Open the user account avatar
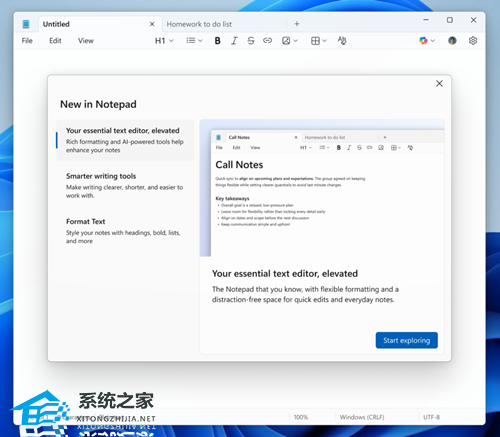This screenshot has width=500, height=437. pos(452,41)
